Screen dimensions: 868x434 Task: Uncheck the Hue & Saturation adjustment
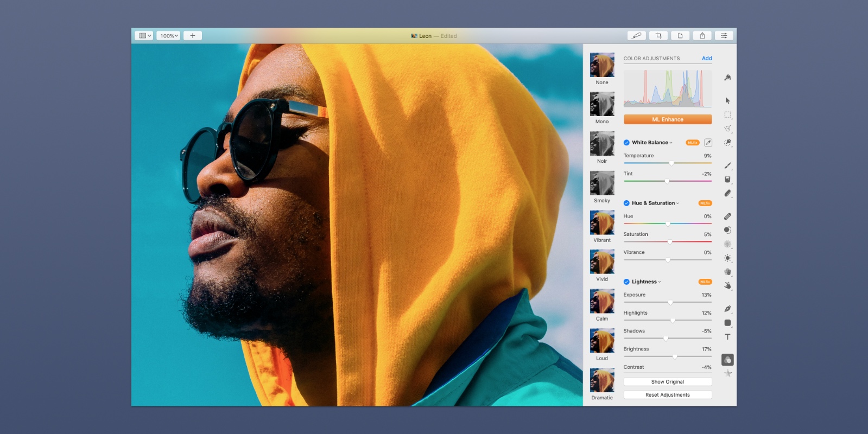click(626, 203)
